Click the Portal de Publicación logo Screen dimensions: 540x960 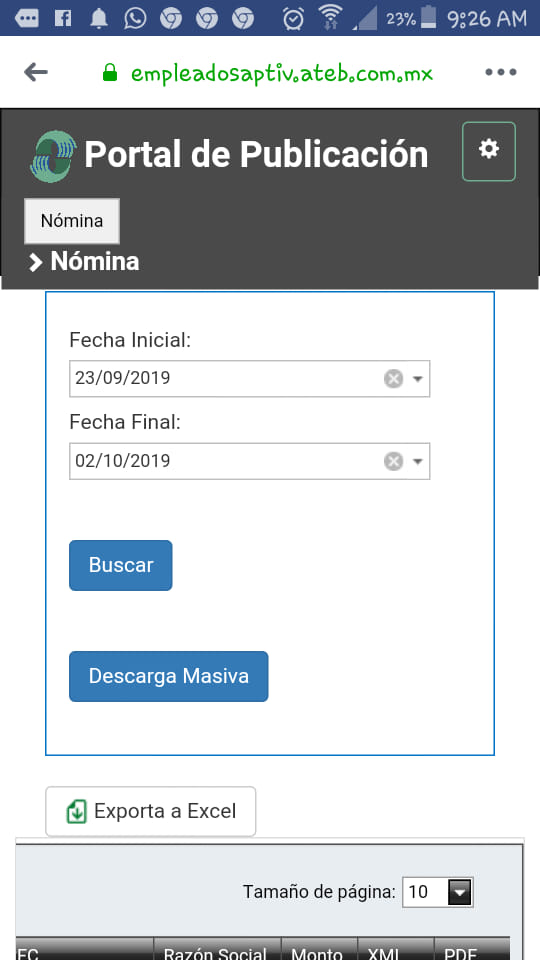pos(54,156)
